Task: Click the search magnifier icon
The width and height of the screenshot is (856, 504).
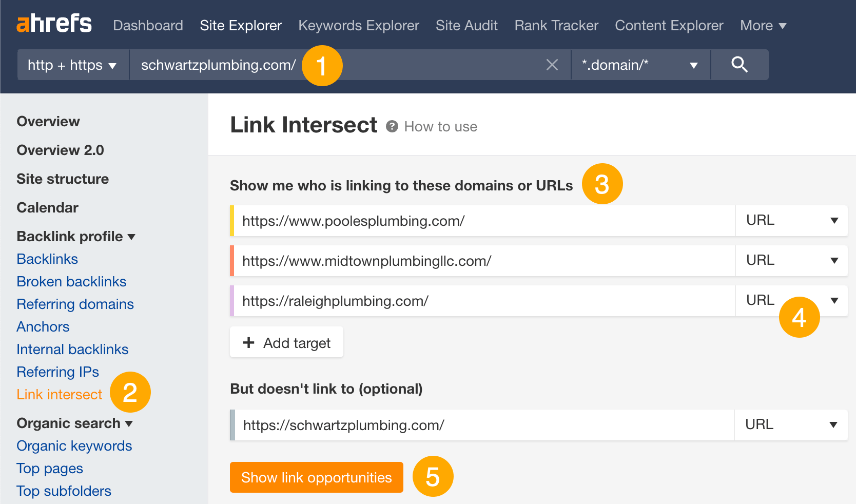Action: (739, 65)
